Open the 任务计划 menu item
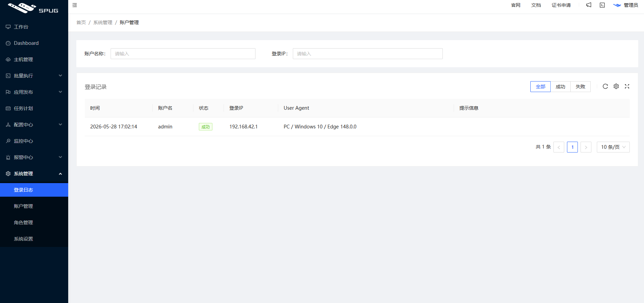Viewport: 644px width, 303px height. (34, 108)
